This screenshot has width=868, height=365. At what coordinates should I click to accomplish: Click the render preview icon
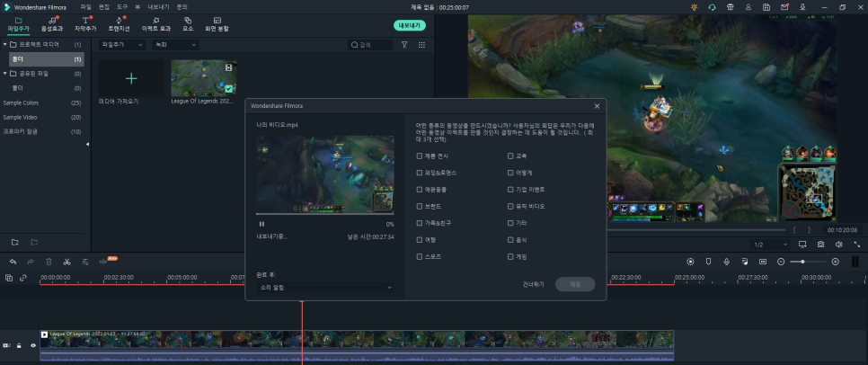pyautogui.click(x=690, y=262)
